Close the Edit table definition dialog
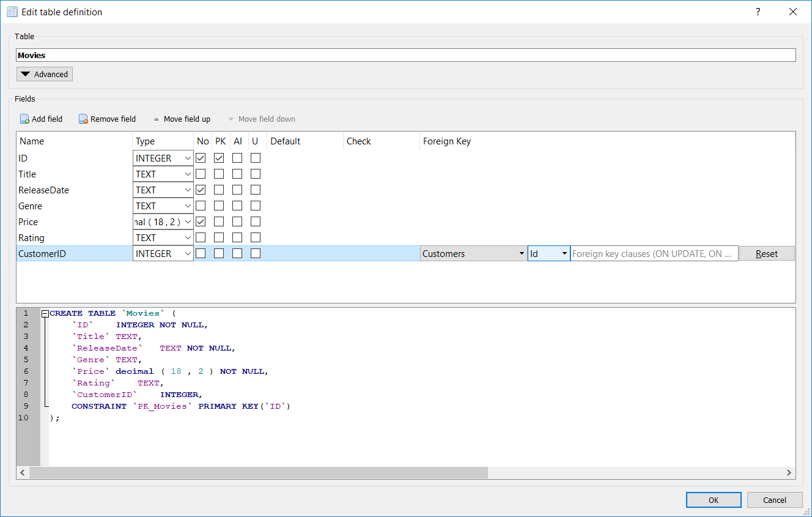This screenshot has width=812, height=517. tap(793, 12)
